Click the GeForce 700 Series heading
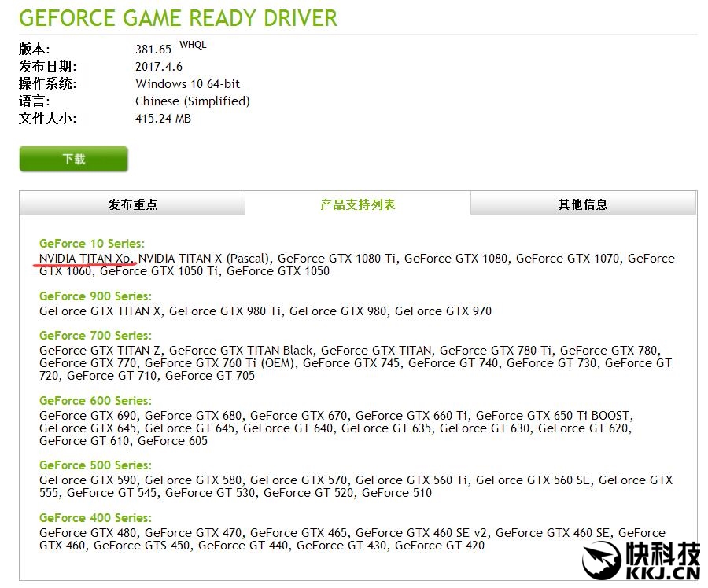 (x=95, y=336)
